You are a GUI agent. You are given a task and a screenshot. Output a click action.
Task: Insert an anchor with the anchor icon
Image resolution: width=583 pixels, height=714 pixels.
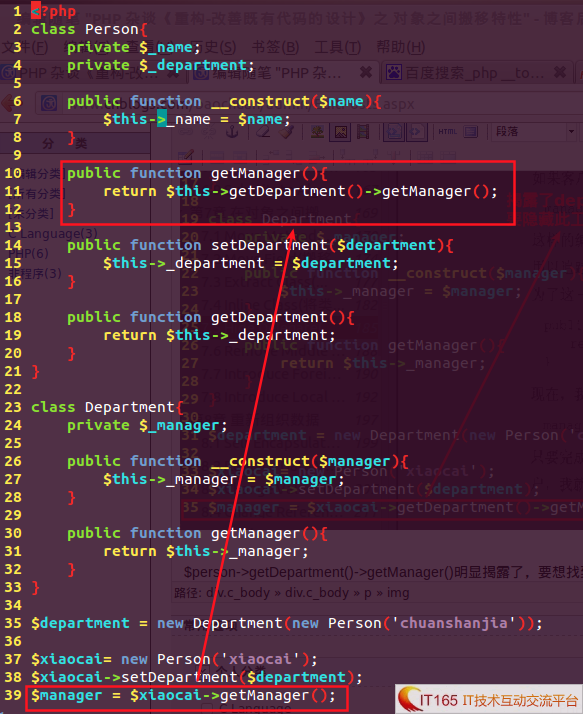click(232, 132)
